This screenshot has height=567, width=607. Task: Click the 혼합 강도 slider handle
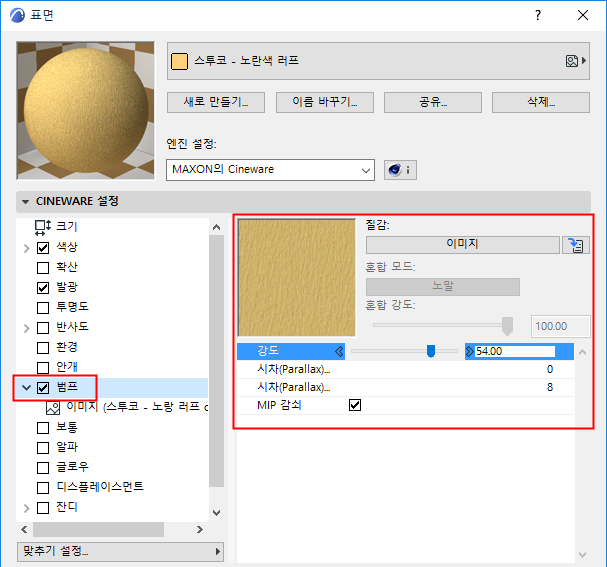coord(507,326)
